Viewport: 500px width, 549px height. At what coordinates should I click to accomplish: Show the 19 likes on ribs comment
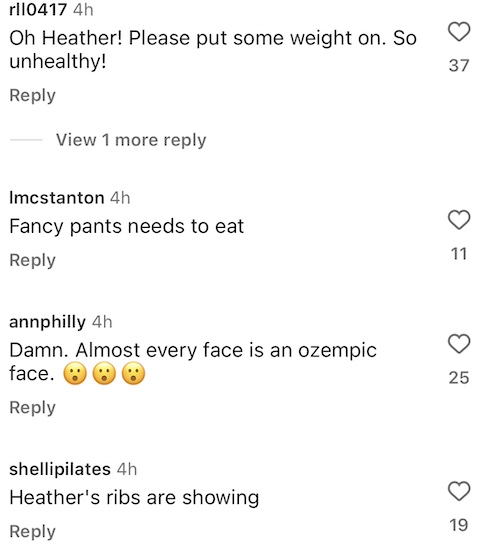[459, 525]
